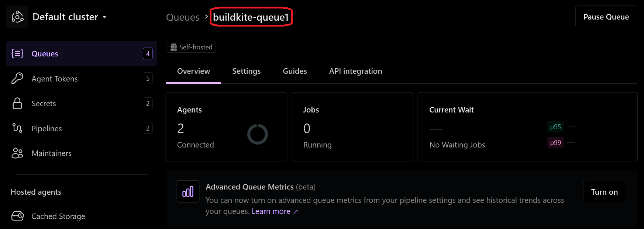The height and width of the screenshot is (229, 644).
Task: Select the Maintainers people icon
Action: click(17, 153)
